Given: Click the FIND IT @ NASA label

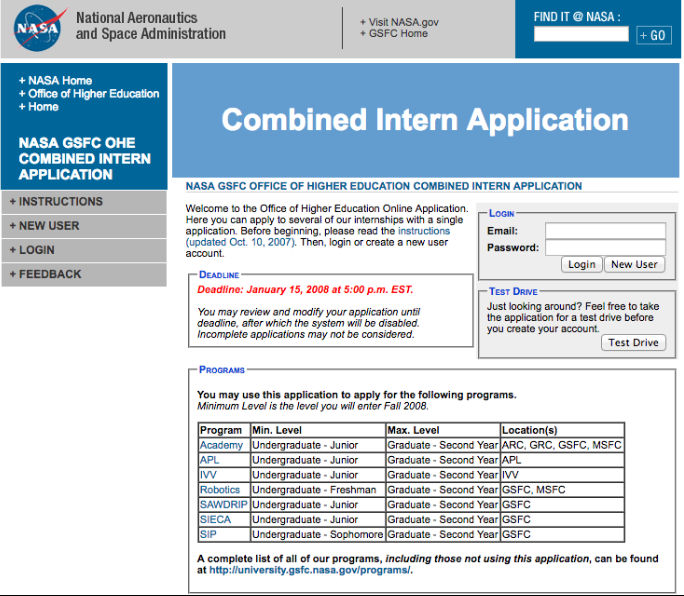Looking at the screenshot, I should pos(577,17).
